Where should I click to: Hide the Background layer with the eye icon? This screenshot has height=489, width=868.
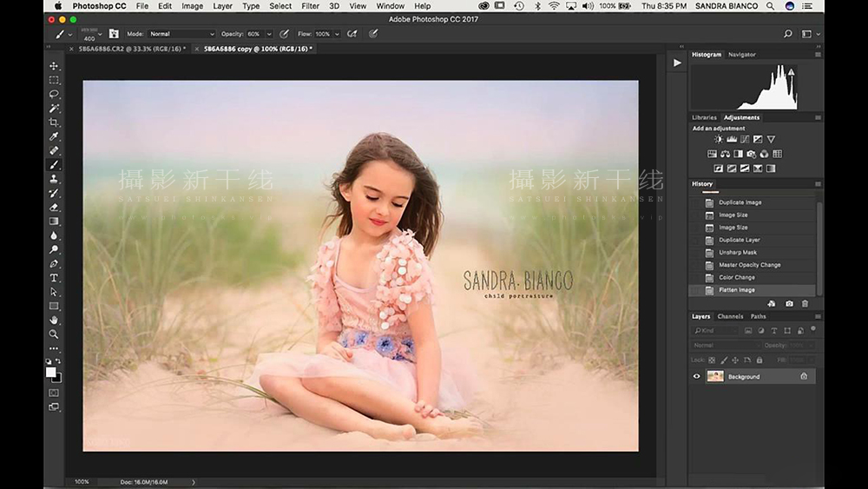696,377
